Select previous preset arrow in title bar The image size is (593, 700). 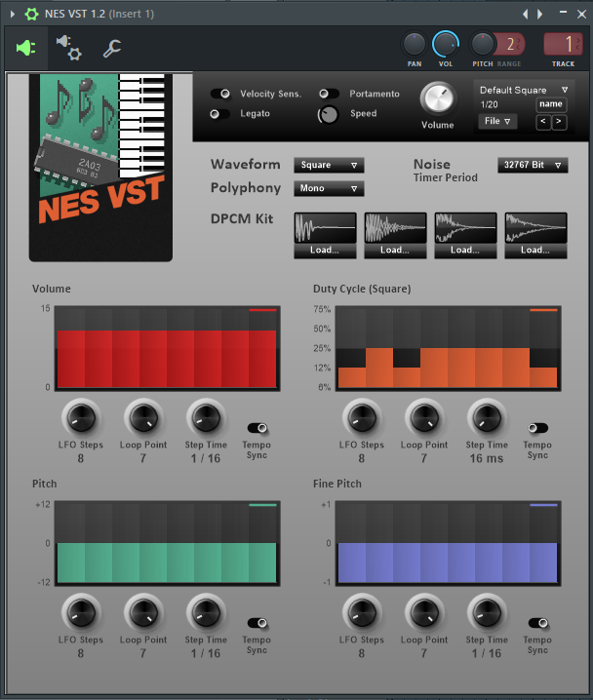(x=526, y=15)
